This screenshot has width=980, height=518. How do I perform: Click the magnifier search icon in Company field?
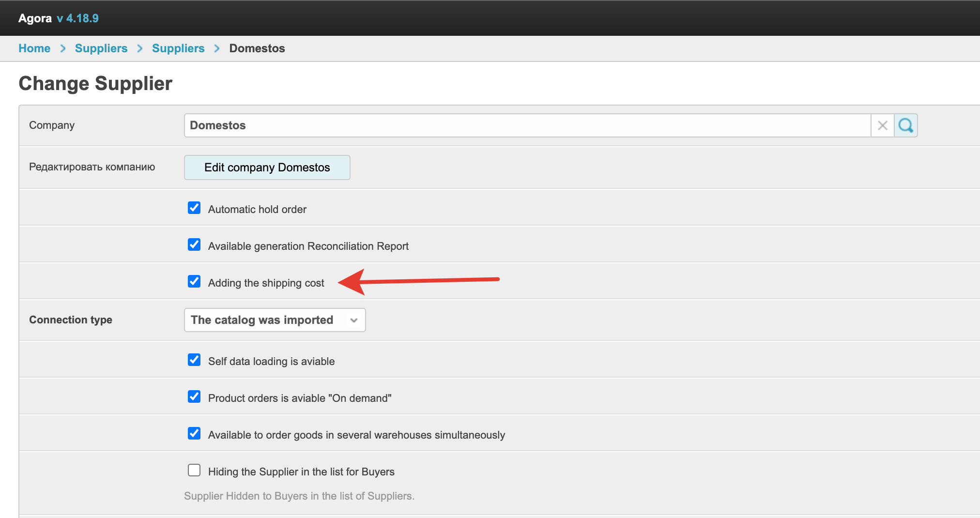click(x=905, y=126)
